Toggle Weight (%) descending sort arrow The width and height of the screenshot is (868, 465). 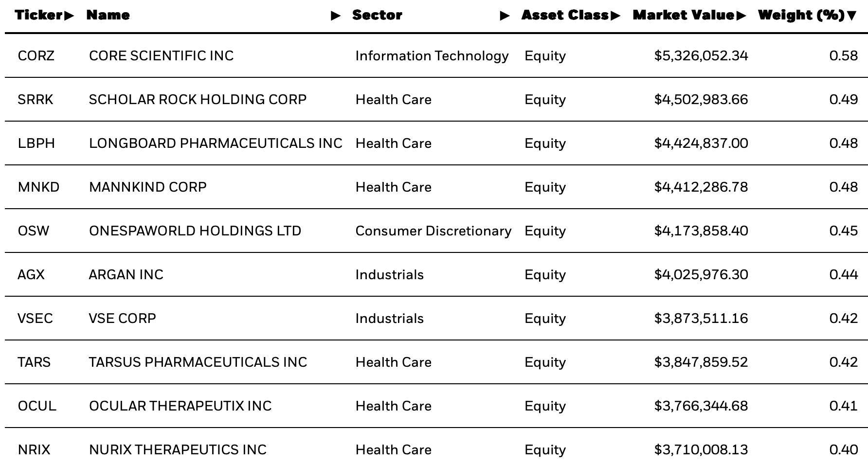[x=851, y=16]
